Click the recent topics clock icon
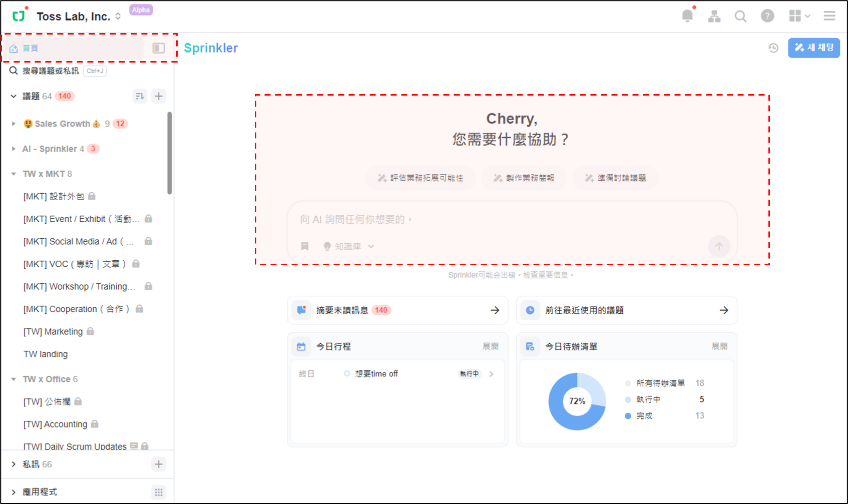 pos(530,310)
